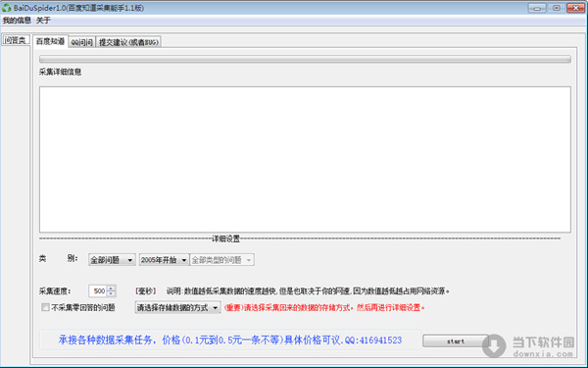Viewport: 588px width, 368px height.
Task: Click the 详细设置 section heading
Action: pyautogui.click(x=225, y=238)
